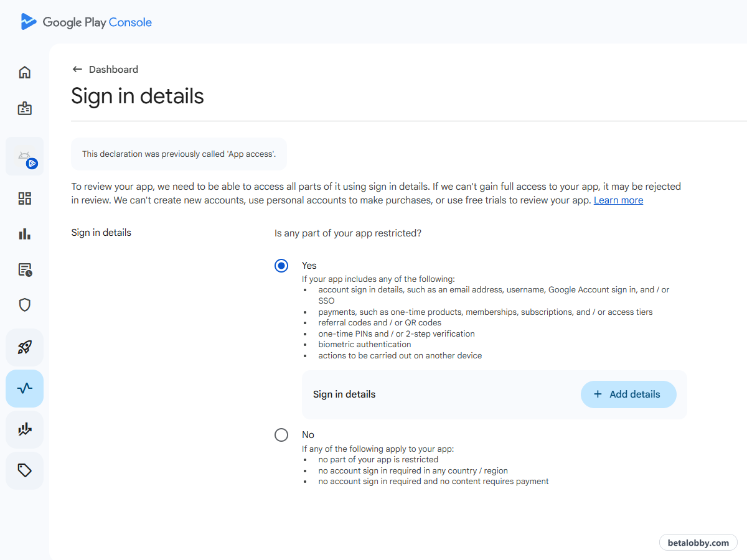Viewport: 747px width, 560px height.
Task: Select the Yes radio button
Action: coord(281,266)
